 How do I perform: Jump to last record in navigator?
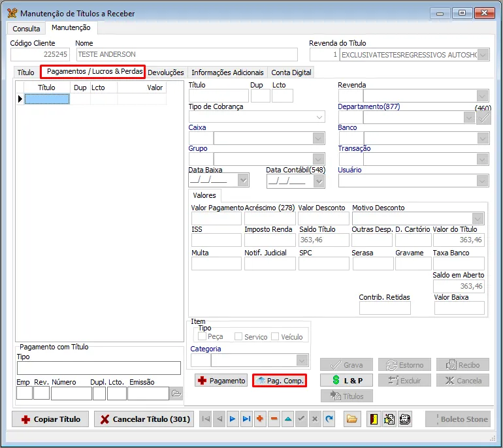coord(246,419)
